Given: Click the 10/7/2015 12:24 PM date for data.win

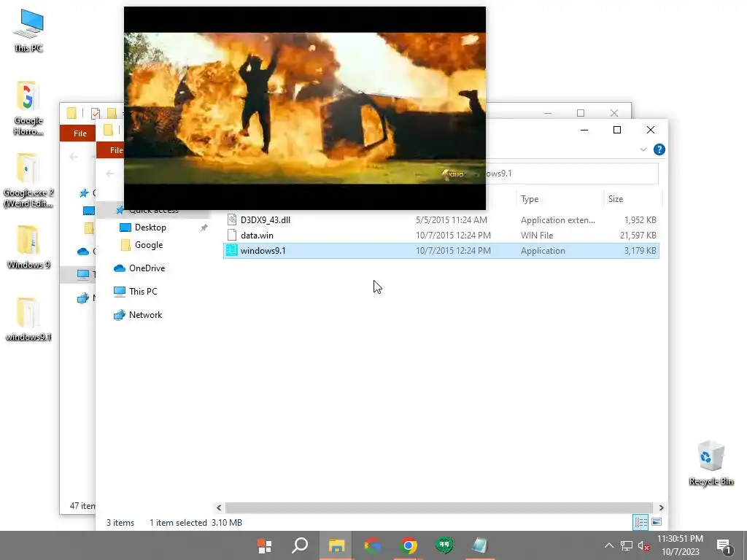Looking at the screenshot, I should click(x=453, y=236).
